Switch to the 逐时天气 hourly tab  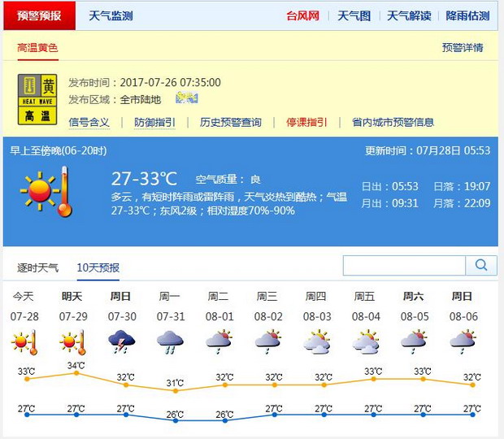pos(38,267)
